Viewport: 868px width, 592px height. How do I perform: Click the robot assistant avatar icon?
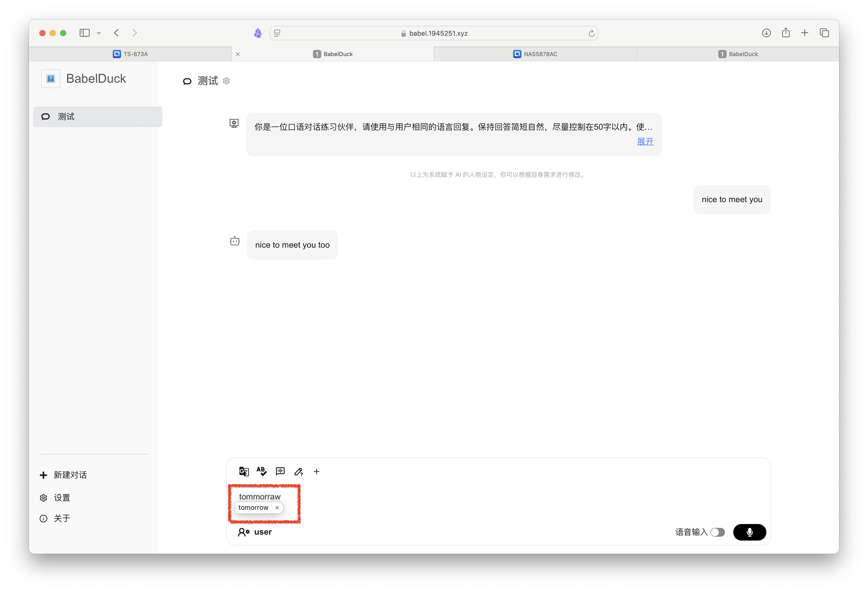point(235,241)
